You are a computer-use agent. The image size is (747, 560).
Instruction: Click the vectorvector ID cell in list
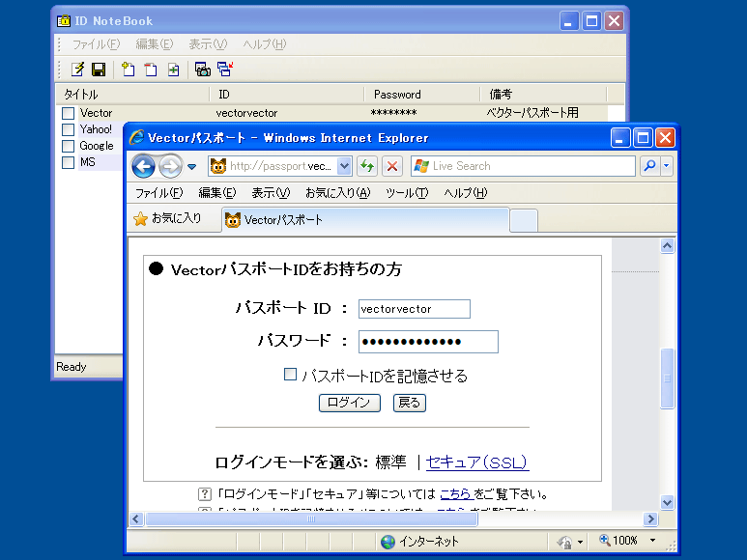246,113
